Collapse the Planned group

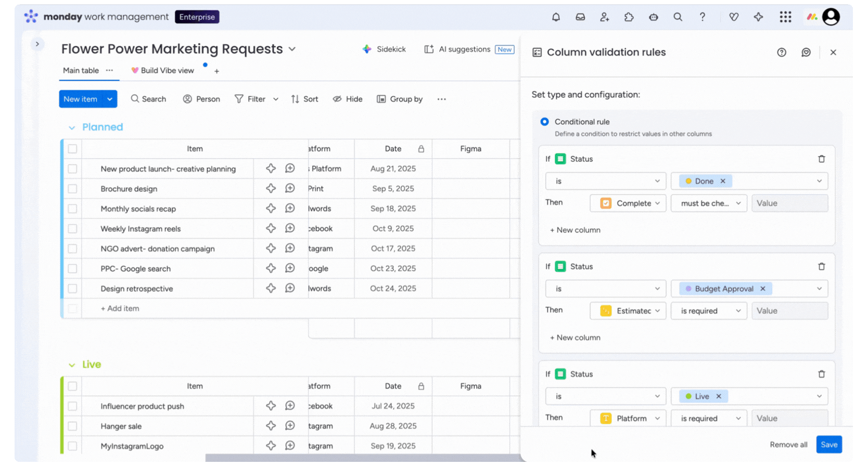click(72, 128)
